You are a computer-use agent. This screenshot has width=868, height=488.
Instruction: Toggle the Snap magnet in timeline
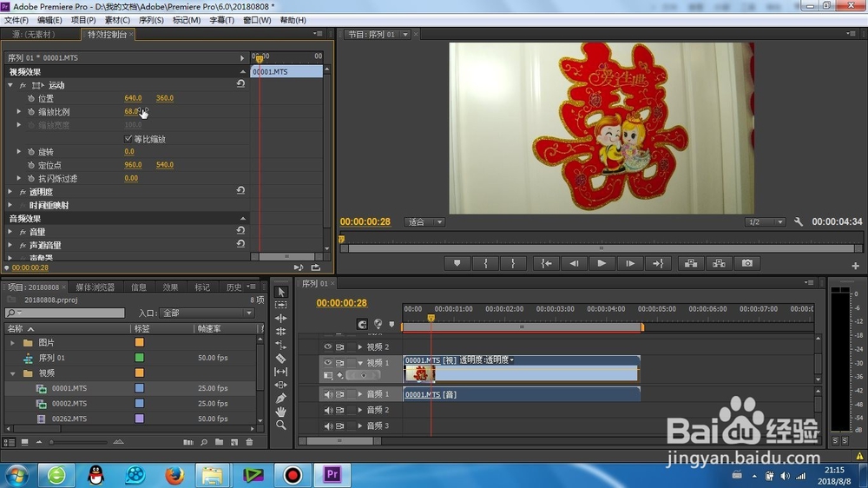tap(362, 324)
